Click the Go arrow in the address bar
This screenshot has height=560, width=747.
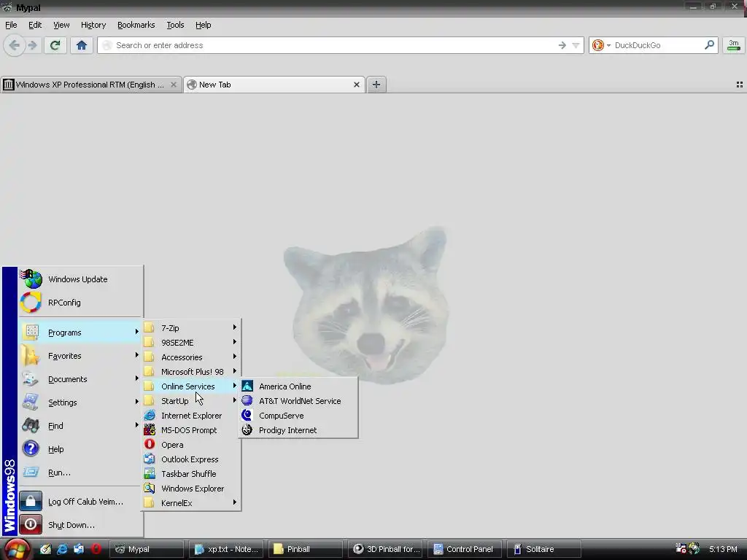pyautogui.click(x=562, y=45)
